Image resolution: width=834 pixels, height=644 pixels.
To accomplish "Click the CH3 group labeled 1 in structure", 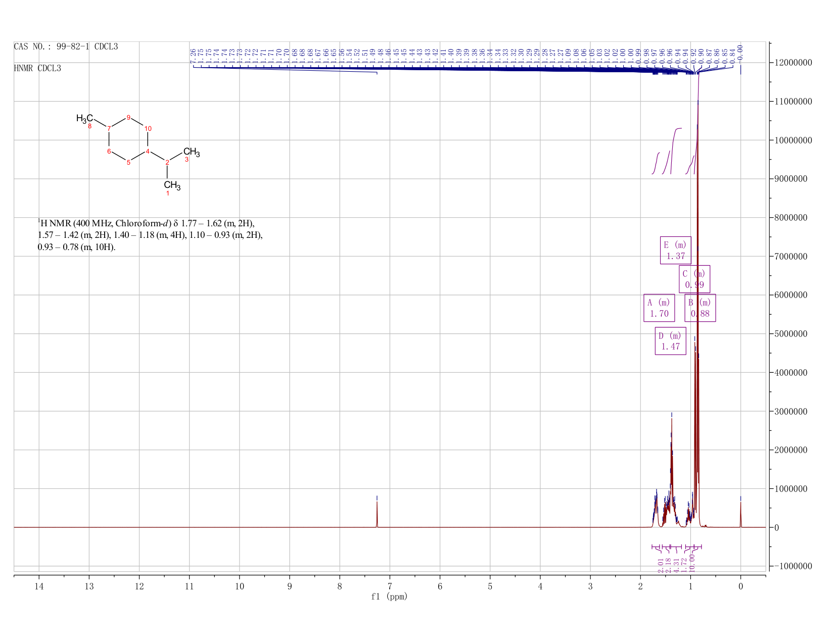I will tap(172, 187).
